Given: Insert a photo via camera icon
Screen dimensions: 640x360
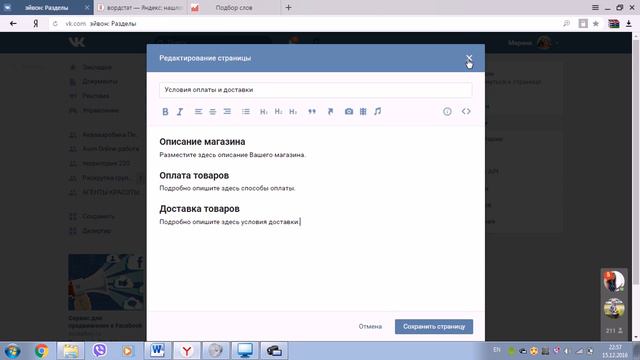Looking at the screenshot, I should pos(349,111).
